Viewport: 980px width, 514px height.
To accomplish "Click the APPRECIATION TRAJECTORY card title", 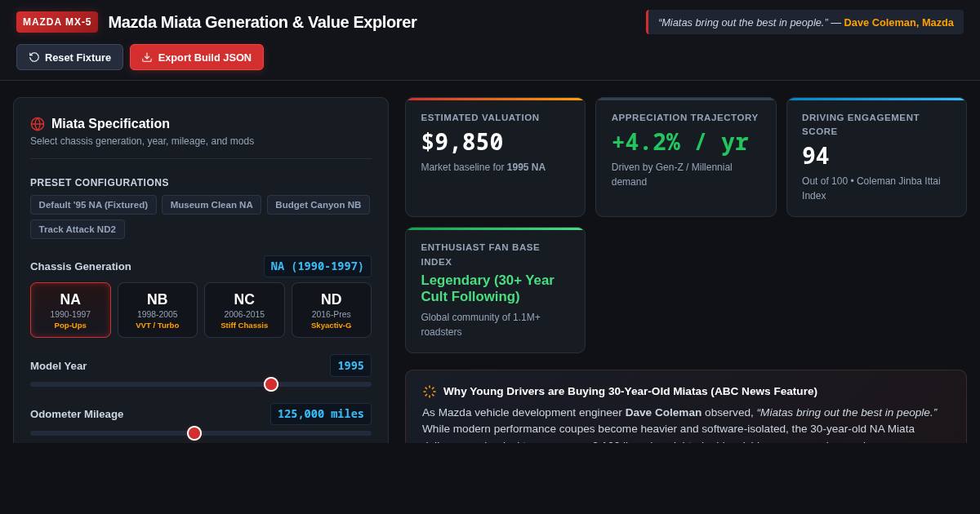I will (x=685, y=117).
